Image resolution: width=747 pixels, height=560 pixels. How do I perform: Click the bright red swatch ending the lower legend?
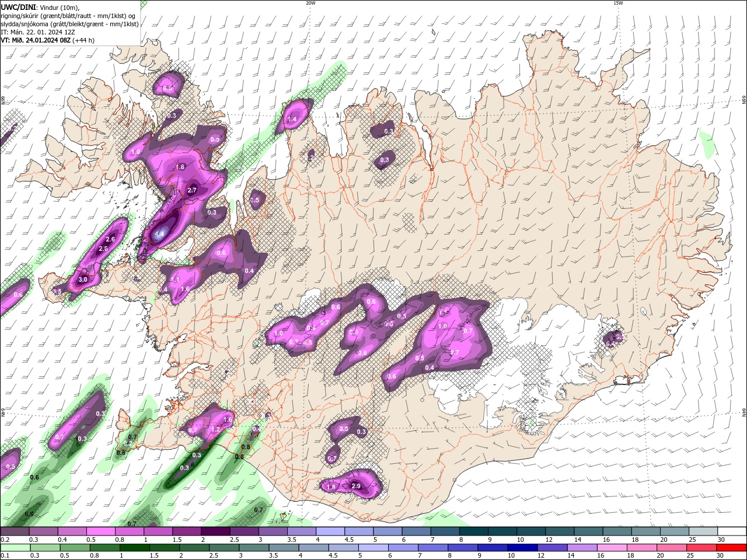click(732, 548)
